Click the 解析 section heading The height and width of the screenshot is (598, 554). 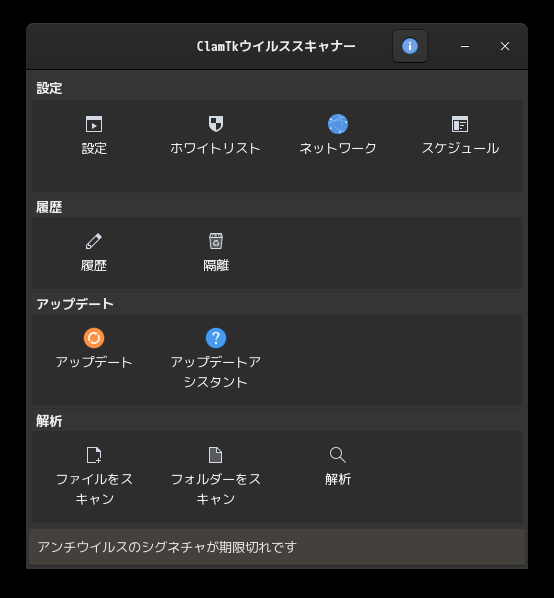(49, 421)
